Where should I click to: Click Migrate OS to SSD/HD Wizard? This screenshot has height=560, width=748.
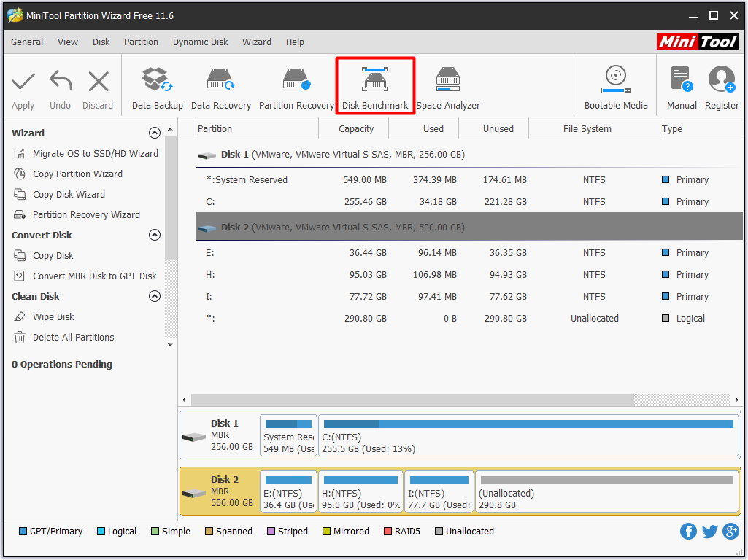click(x=95, y=154)
